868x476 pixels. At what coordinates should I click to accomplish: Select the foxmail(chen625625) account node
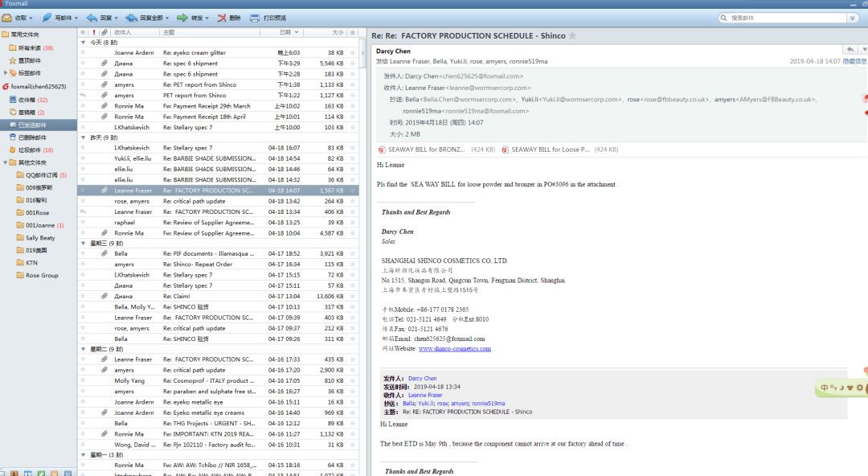click(35, 87)
